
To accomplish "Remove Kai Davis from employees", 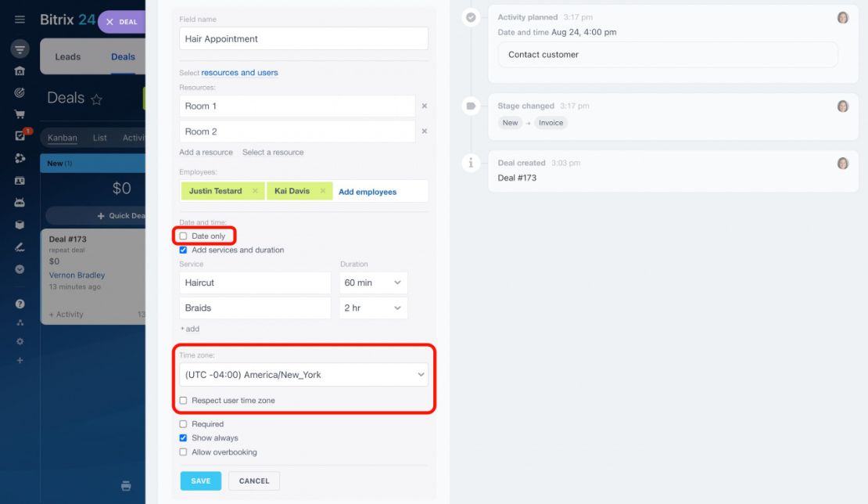I will pyautogui.click(x=323, y=191).
